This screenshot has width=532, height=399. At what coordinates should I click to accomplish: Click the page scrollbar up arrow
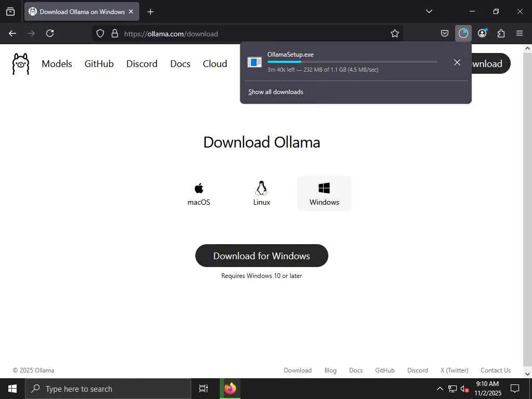(527, 48)
